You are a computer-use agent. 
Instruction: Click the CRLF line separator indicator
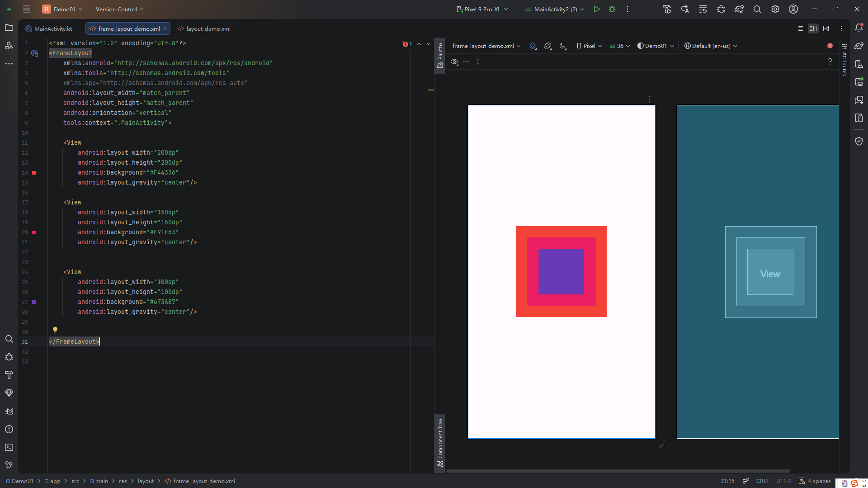(763, 481)
